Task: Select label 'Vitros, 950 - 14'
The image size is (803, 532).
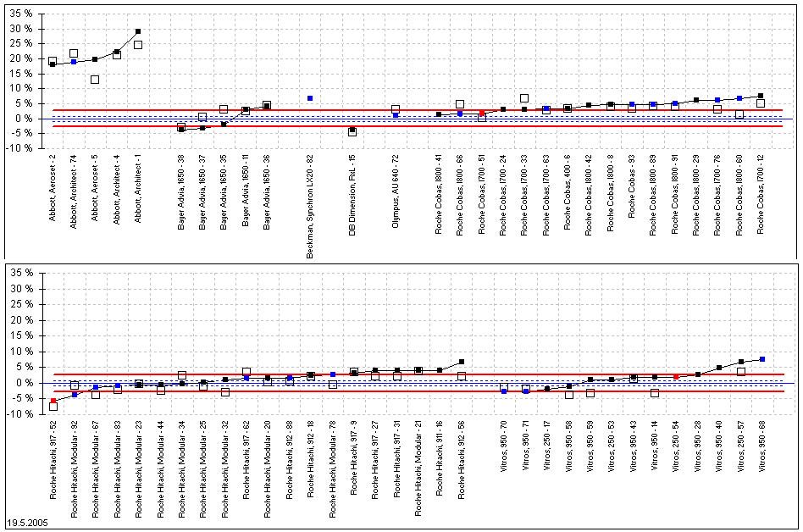Action: coord(654,448)
